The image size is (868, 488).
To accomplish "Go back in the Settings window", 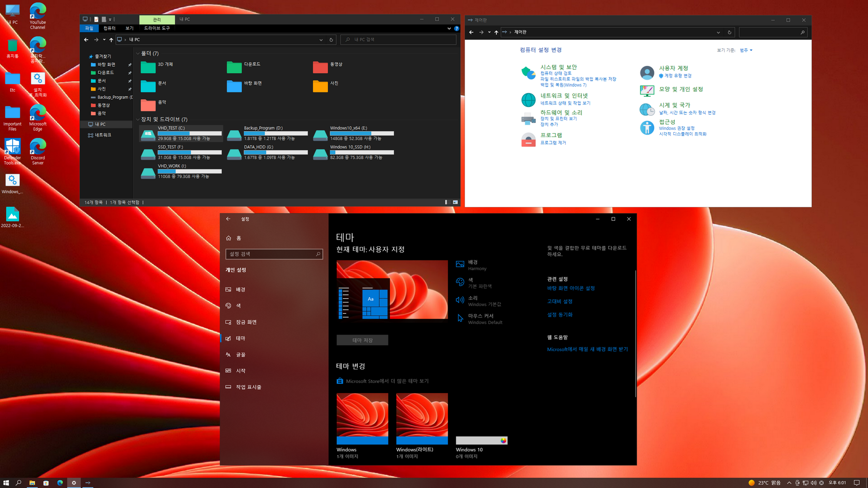I will coord(228,219).
